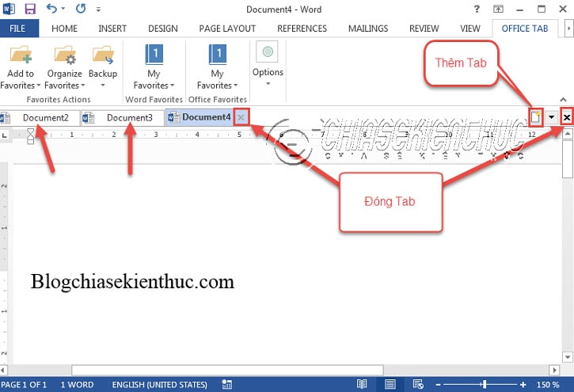Click the horizontal scroll right arrow
The width and height of the screenshot is (574, 392).
click(554, 370)
